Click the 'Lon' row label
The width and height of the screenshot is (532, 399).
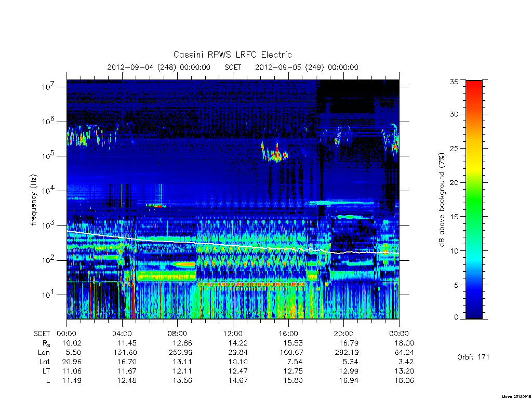44,353
